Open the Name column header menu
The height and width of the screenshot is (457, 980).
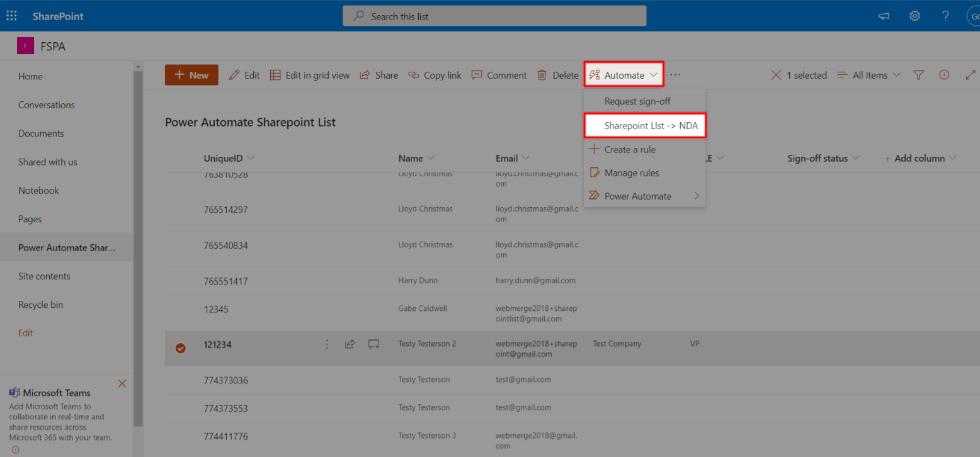click(416, 158)
